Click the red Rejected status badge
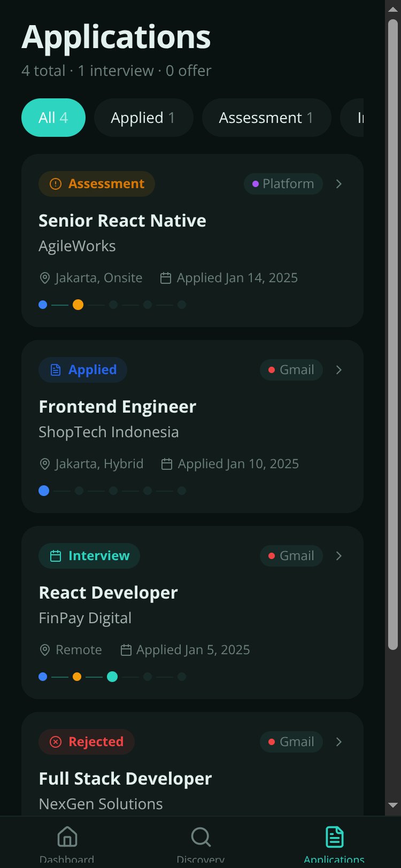 coord(87,742)
